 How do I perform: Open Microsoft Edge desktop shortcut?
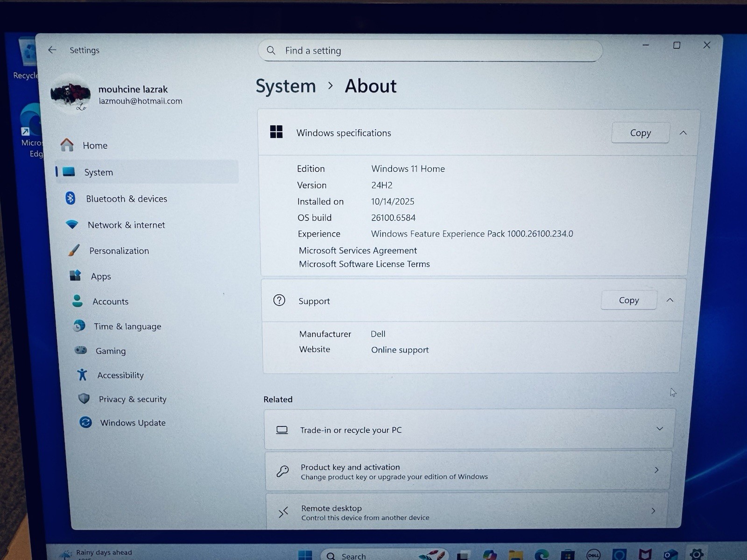(32, 132)
